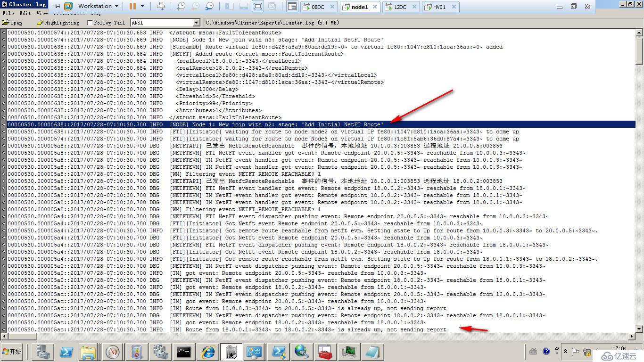Click the Highlighting button
The width and height of the screenshot is (644, 362).
58,23
